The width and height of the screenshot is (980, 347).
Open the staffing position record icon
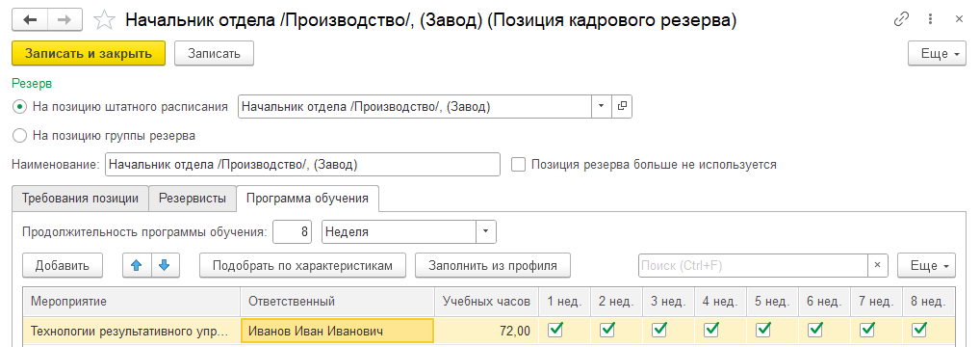point(621,106)
